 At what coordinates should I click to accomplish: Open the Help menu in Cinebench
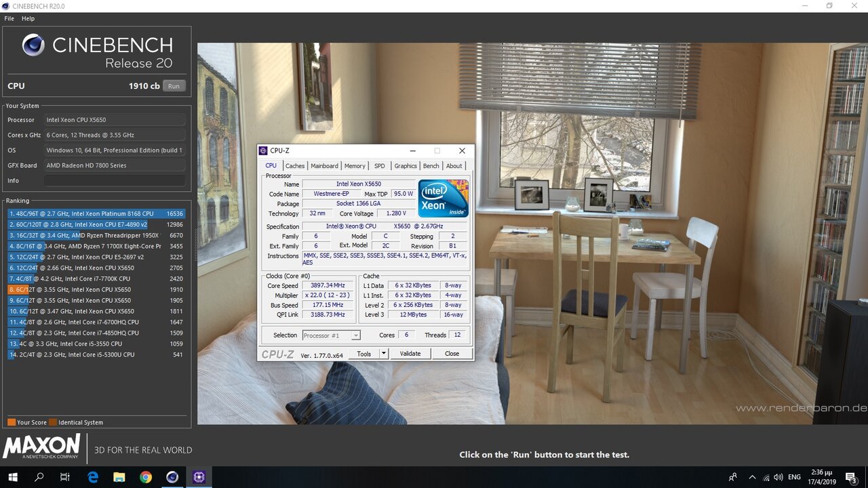click(x=28, y=18)
